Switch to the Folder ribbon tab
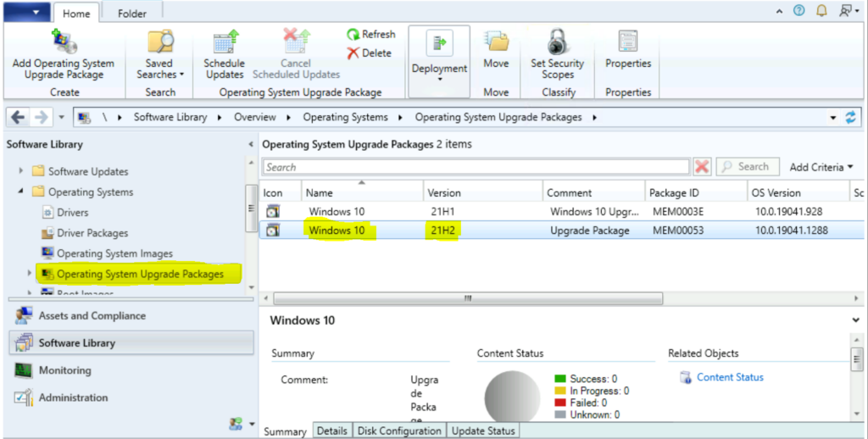Viewport: 868px width, 439px height. pos(132,14)
